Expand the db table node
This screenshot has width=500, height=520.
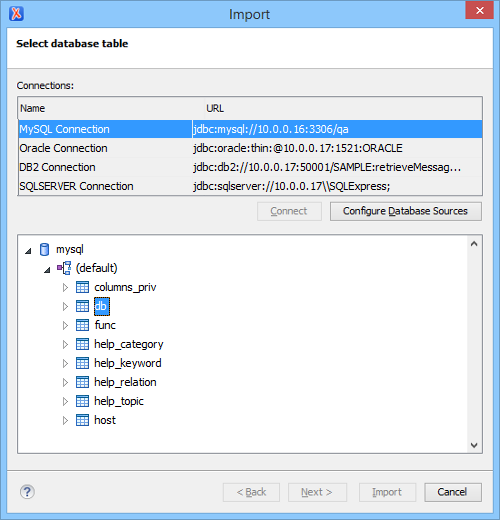pyautogui.click(x=65, y=306)
